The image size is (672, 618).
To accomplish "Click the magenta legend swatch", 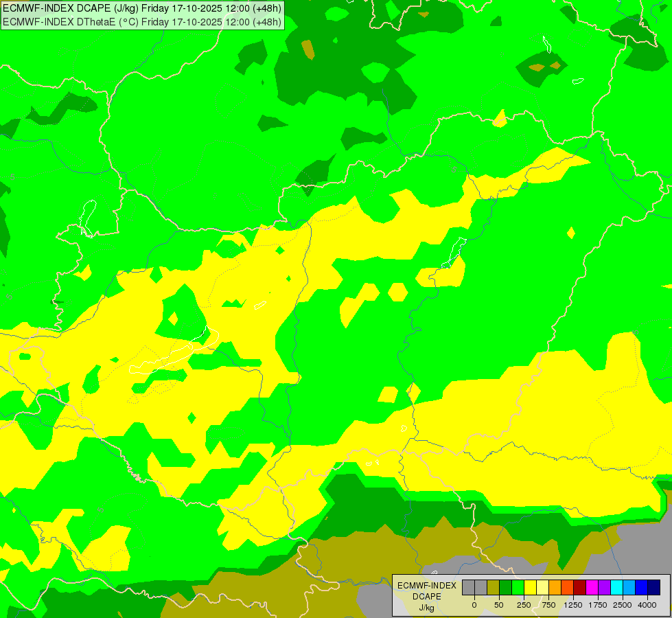I will pos(592,587).
